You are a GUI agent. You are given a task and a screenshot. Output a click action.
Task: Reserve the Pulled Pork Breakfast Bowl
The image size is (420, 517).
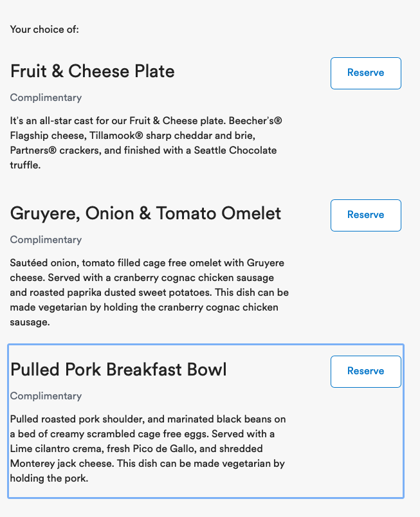[x=365, y=372]
